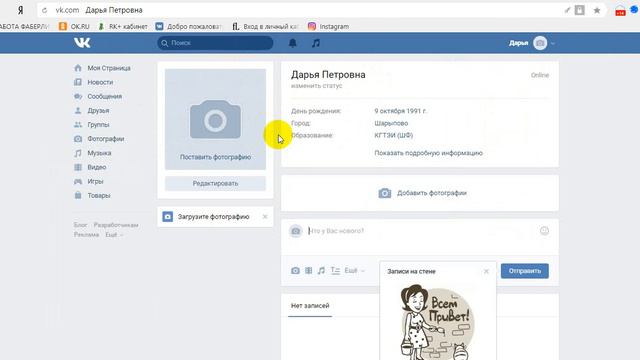This screenshot has width=640, height=360.
Task: Open Видео in sidebar
Action: click(x=97, y=167)
